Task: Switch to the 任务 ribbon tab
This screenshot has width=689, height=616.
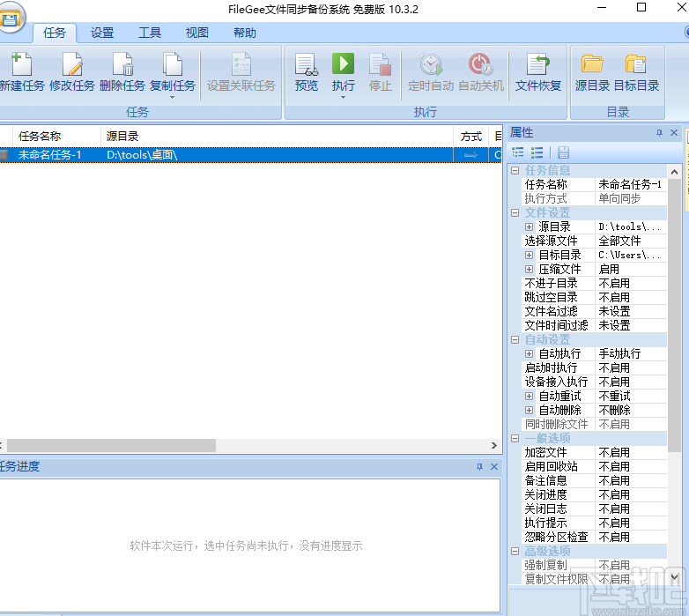Action: tap(55, 33)
